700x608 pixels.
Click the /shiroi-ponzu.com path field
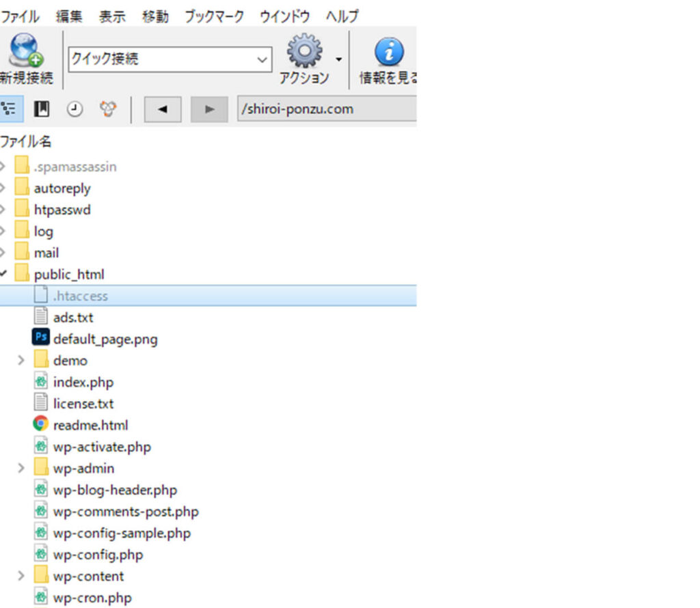click(326, 109)
